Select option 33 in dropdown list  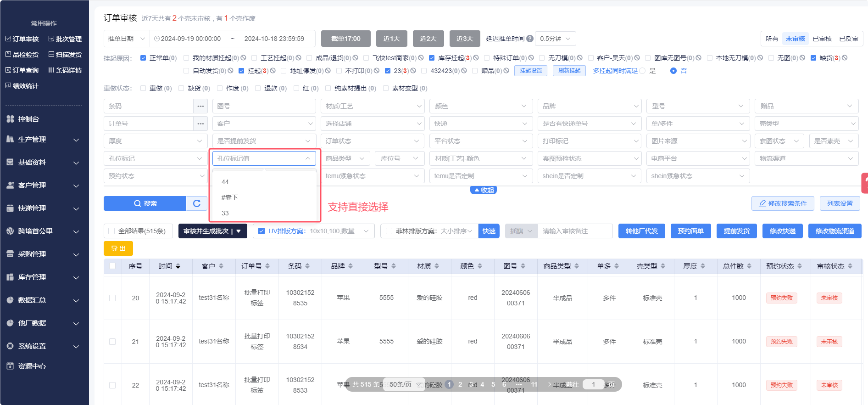264,213
